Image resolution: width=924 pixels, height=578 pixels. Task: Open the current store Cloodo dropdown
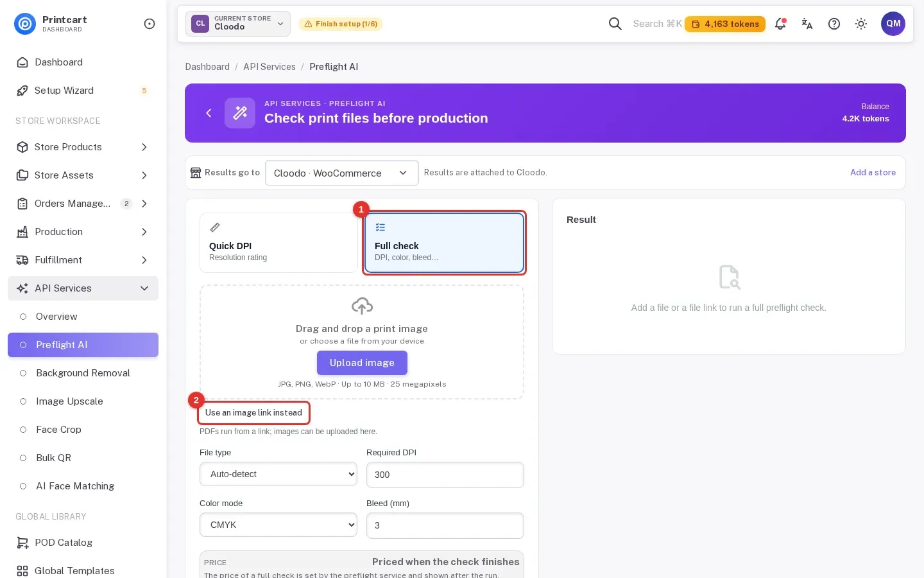click(238, 24)
